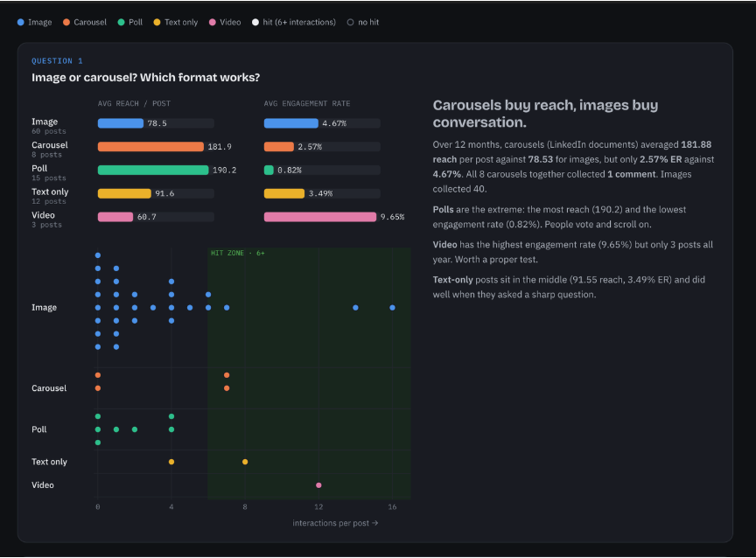Viewport: 756px width, 558px height.
Task: Click the blue Image dot at 14 interactions
Action: (x=355, y=308)
